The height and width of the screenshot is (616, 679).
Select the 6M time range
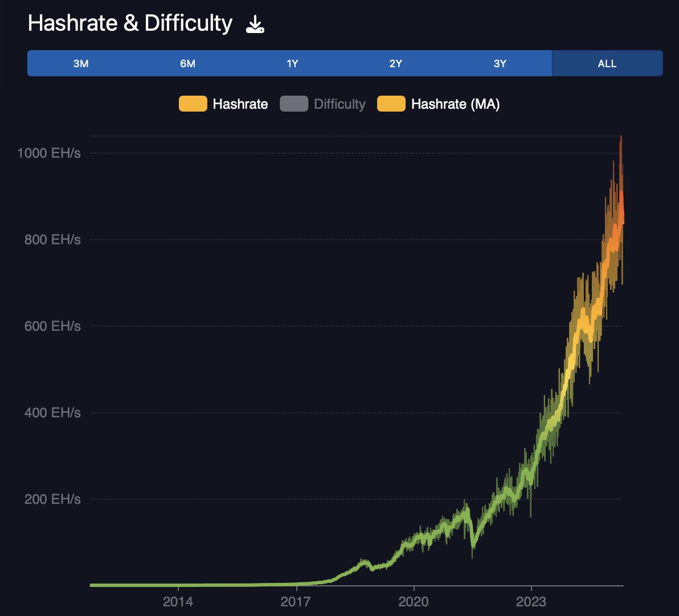click(187, 64)
